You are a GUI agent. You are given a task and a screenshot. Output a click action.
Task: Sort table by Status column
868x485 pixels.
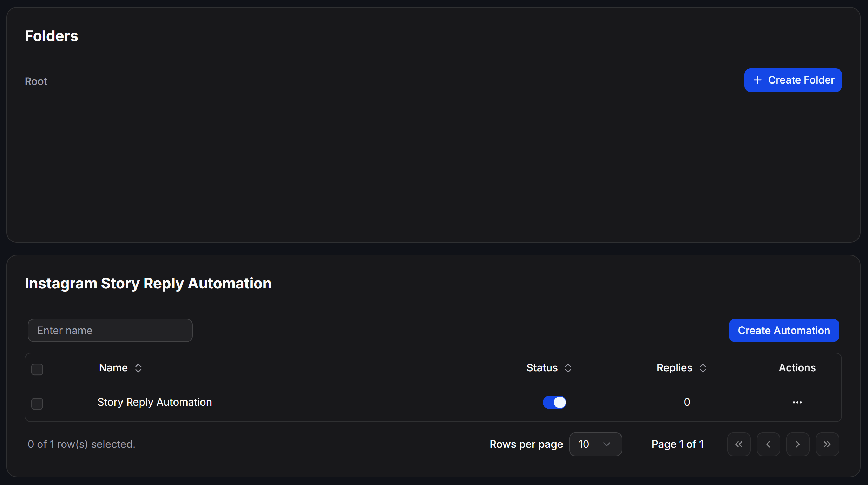(x=549, y=368)
